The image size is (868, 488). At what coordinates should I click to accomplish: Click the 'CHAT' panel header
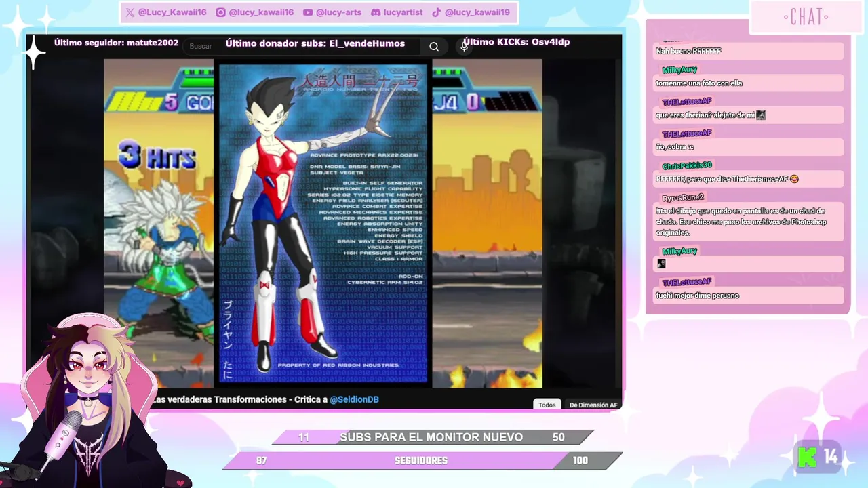[x=806, y=17]
